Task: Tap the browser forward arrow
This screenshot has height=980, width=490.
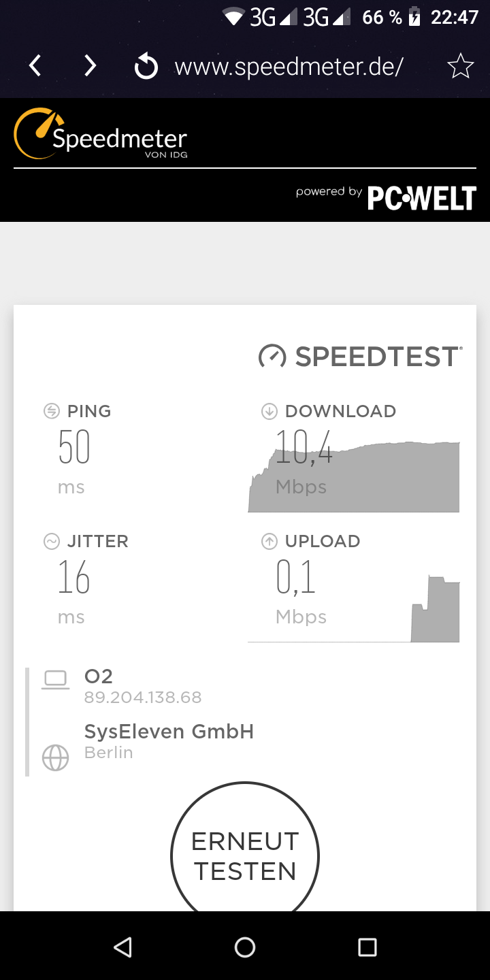Action: (90, 66)
